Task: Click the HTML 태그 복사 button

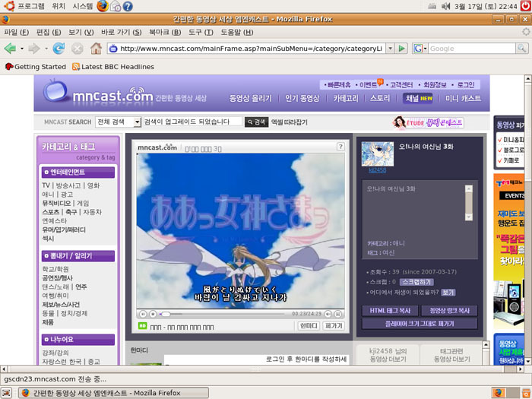Action: (390, 310)
